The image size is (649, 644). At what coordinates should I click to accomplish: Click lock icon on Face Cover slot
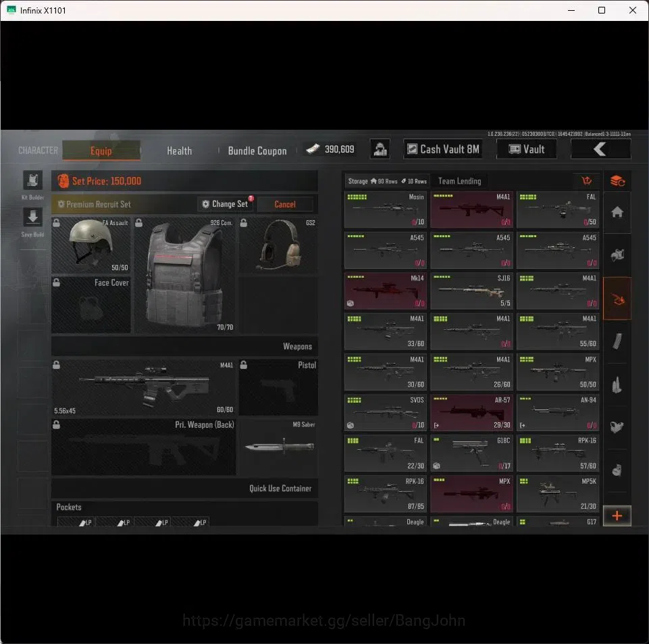tap(56, 282)
